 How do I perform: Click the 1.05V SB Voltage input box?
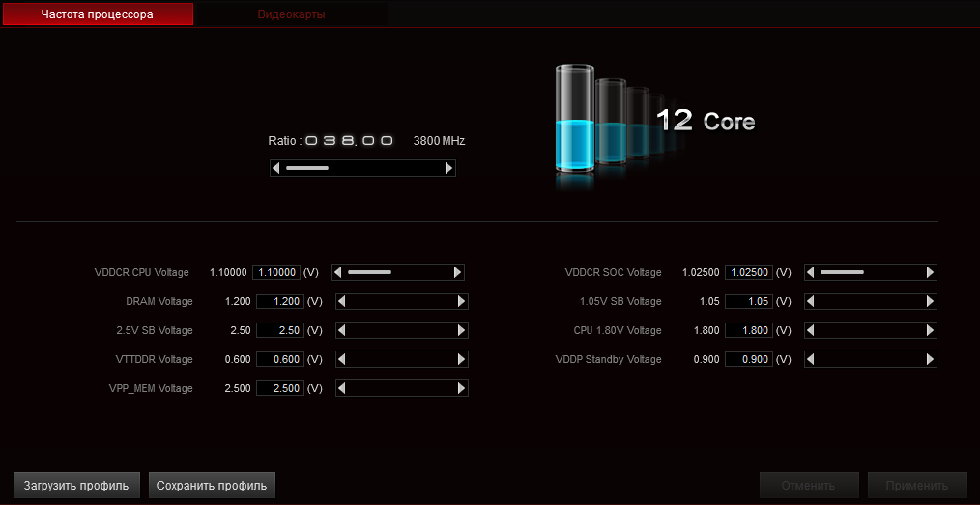click(x=749, y=301)
